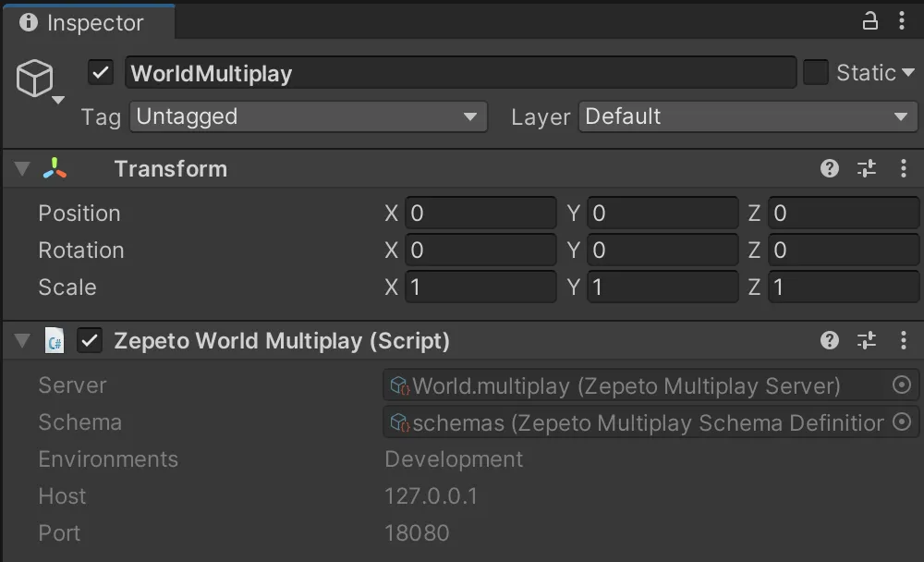Click the WorldMultiplay name field
Image resolution: width=924 pixels, height=562 pixels.
coord(460,73)
